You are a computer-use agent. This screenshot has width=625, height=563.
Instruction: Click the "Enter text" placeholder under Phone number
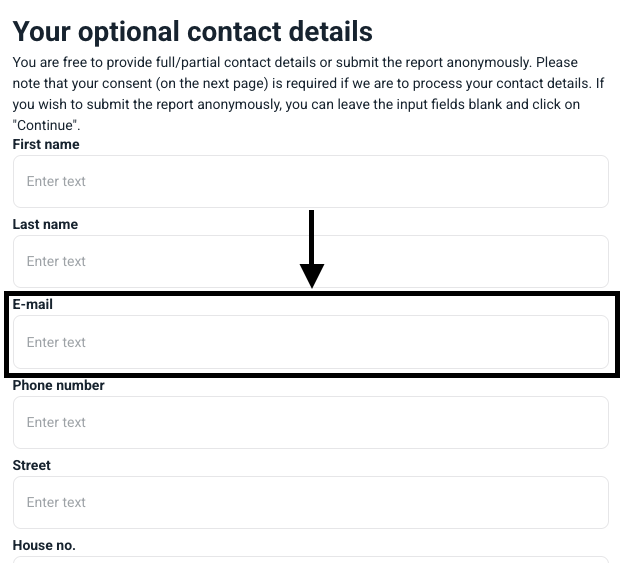click(56, 422)
